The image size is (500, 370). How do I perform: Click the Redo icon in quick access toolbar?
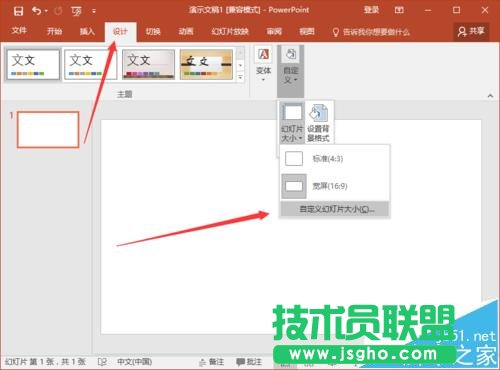[x=58, y=11]
